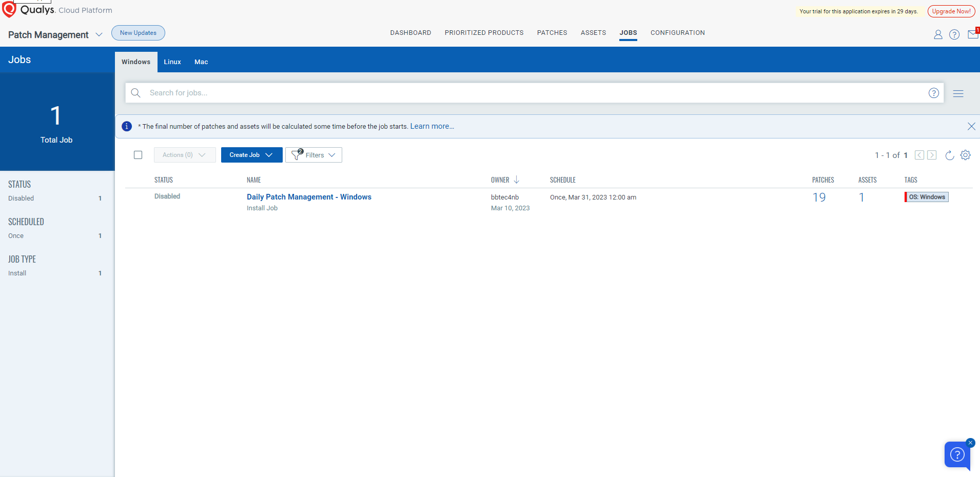Select all jobs with the header checkbox
Viewport: 980px width, 477px height.
coord(138,154)
